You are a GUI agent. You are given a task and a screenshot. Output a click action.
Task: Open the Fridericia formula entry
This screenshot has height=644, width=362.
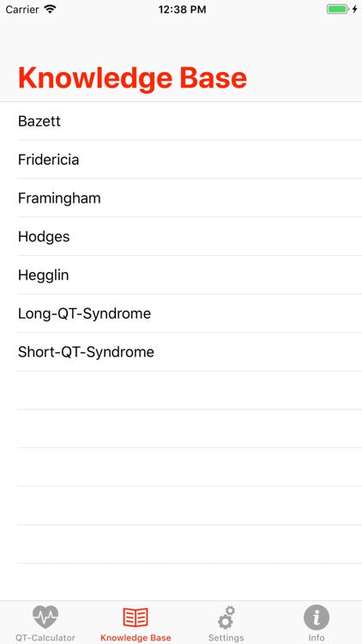pyautogui.click(x=181, y=160)
